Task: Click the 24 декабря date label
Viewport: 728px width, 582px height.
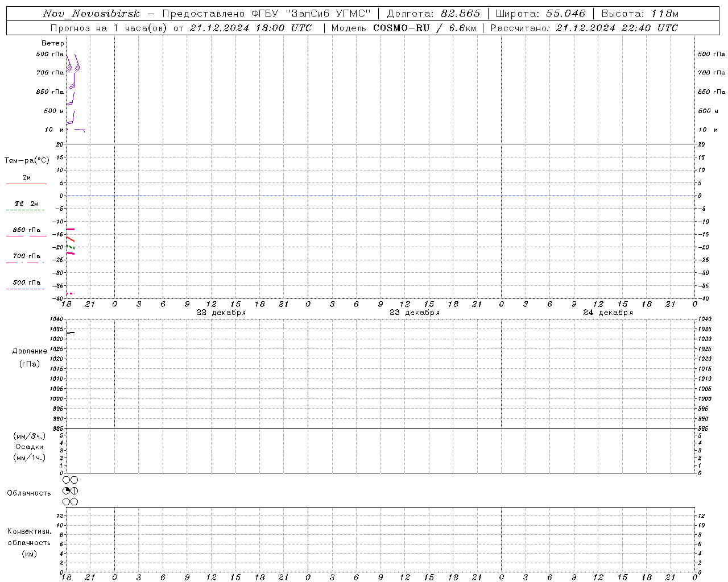Action: pyautogui.click(x=608, y=313)
